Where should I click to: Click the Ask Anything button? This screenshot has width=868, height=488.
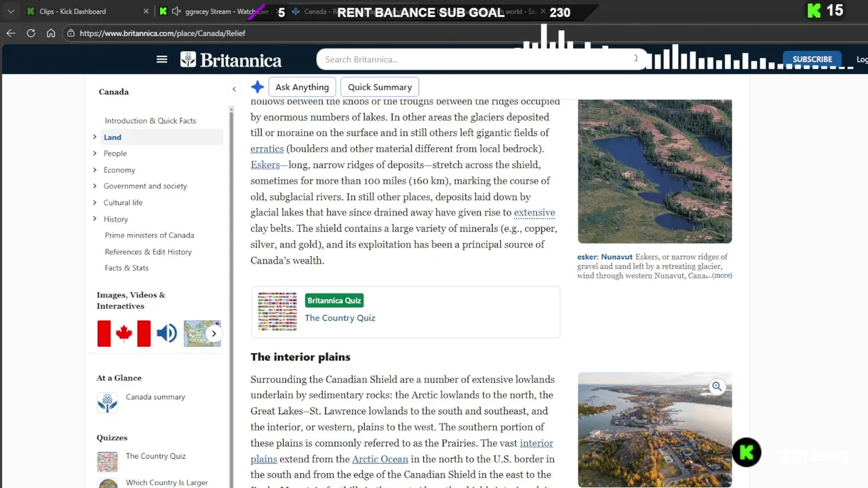point(302,87)
